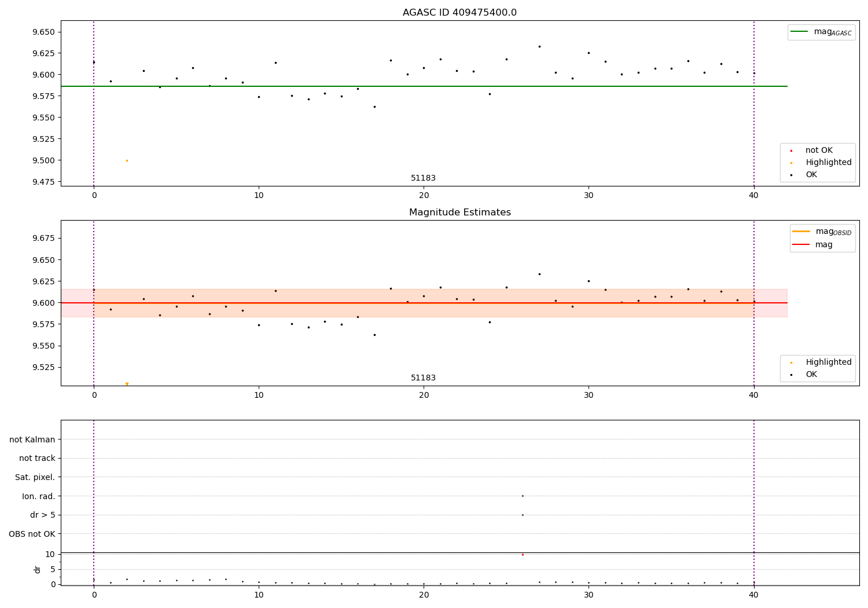Click the 9.600 y-tick label in middle plot
This screenshot has height=608, width=868.
(44, 303)
